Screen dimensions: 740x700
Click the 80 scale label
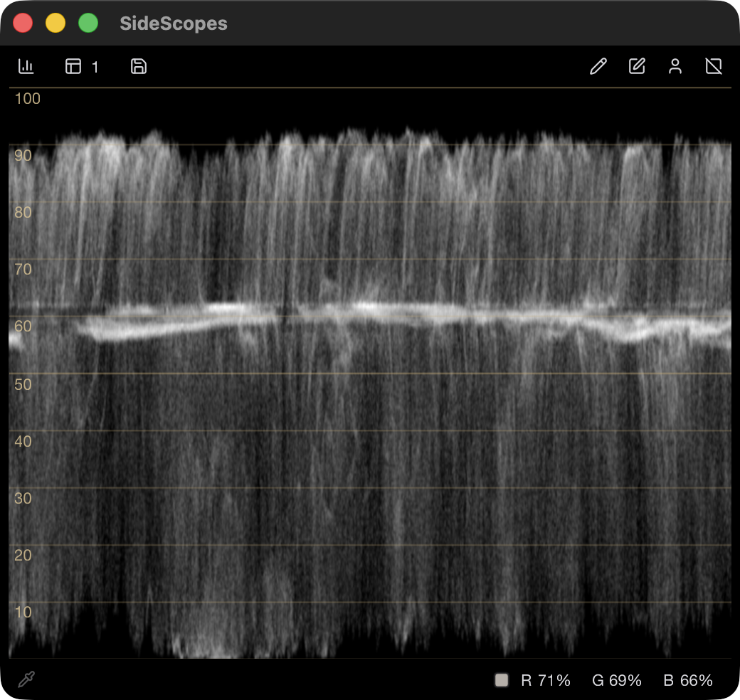tap(23, 212)
